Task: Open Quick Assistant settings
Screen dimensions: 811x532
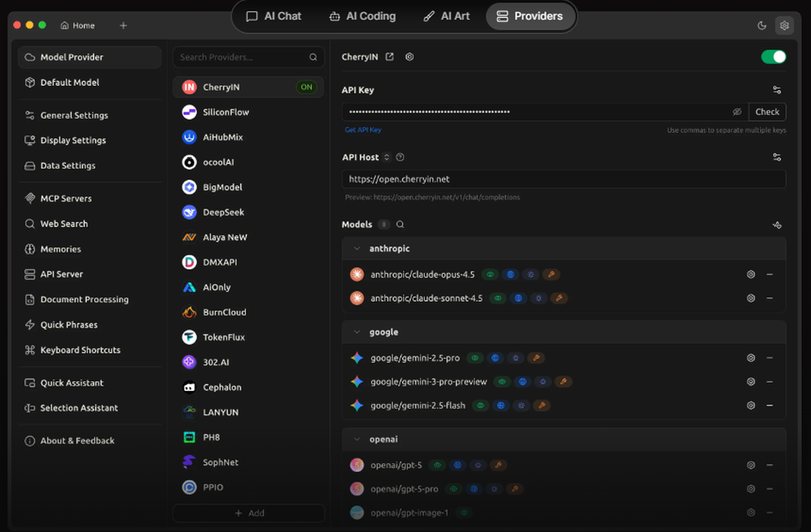Action: (x=89, y=383)
